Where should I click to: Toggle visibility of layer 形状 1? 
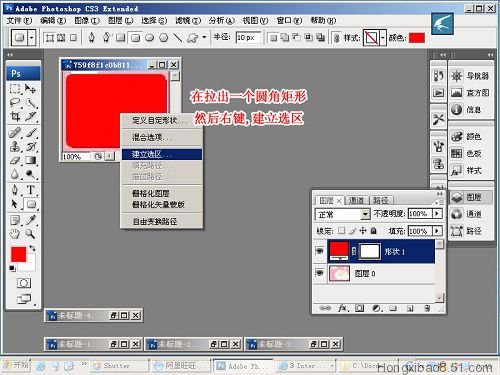click(x=320, y=251)
